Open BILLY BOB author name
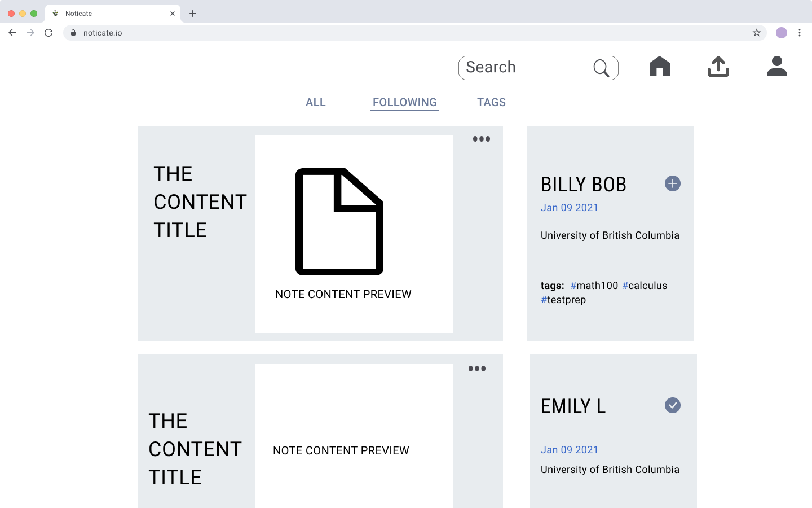 tap(584, 185)
